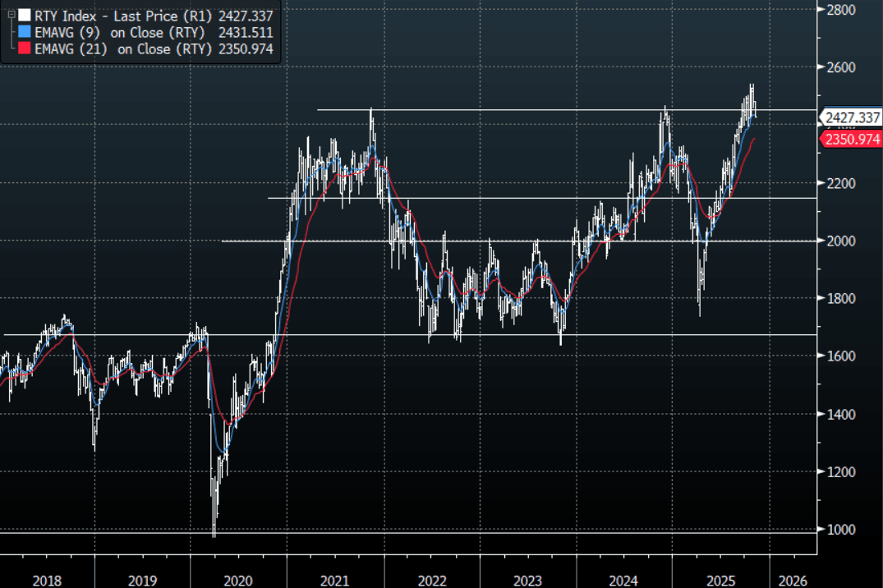883x588 pixels.
Task: Click the 2350.974 value in legend
Action: [x=247, y=49]
